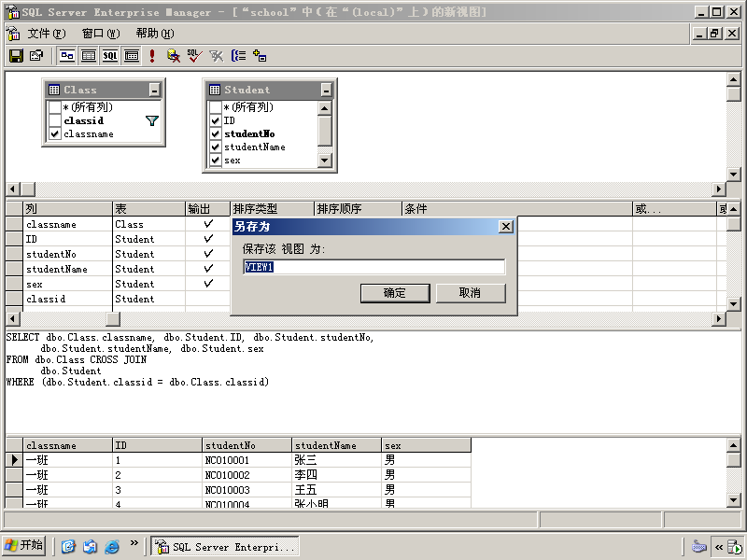This screenshot has width=747, height=560.
Task: Uncheck classname in Class table
Action: [x=55, y=133]
